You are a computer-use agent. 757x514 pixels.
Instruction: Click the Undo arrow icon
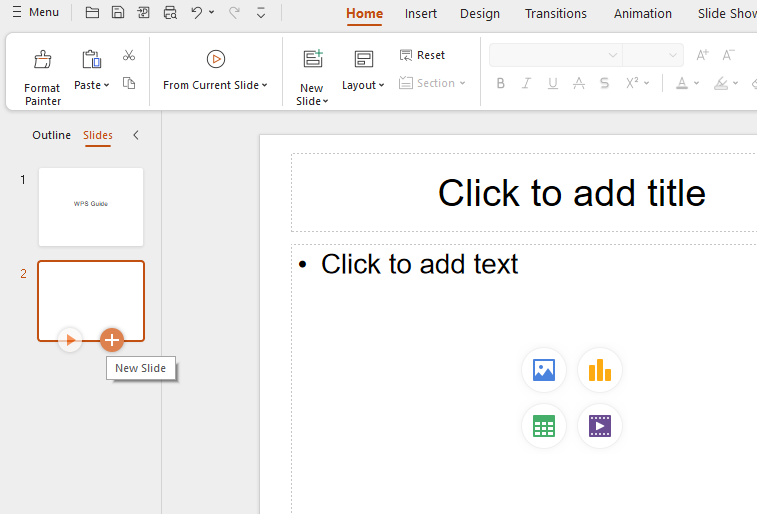[197, 13]
